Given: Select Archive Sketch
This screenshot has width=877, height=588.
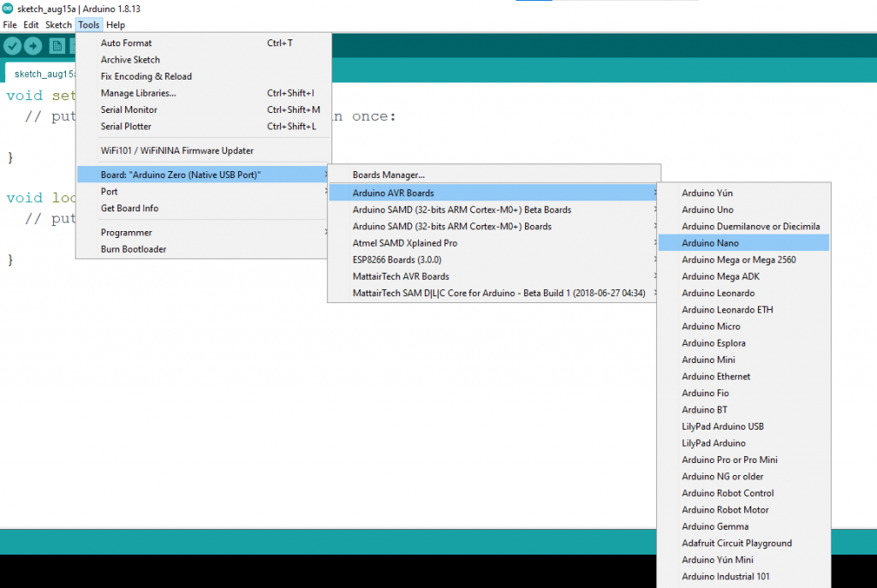Looking at the screenshot, I should tap(204, 60).
